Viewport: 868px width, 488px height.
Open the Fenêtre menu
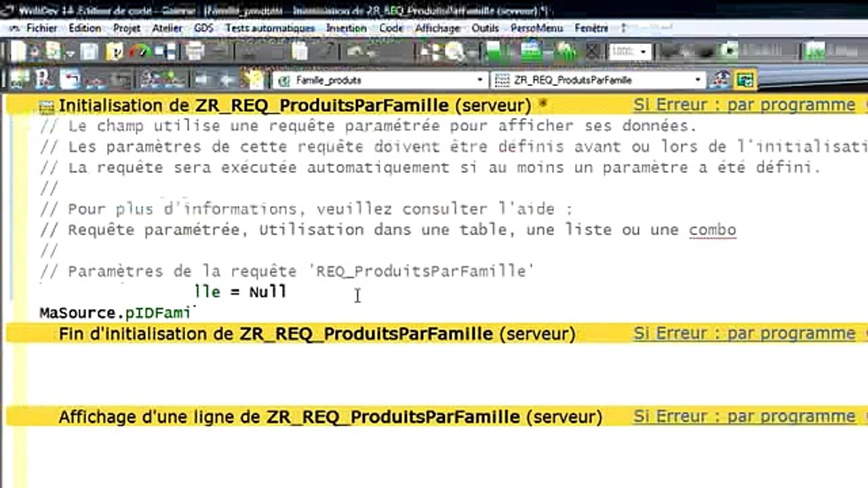tap(591, 28)
